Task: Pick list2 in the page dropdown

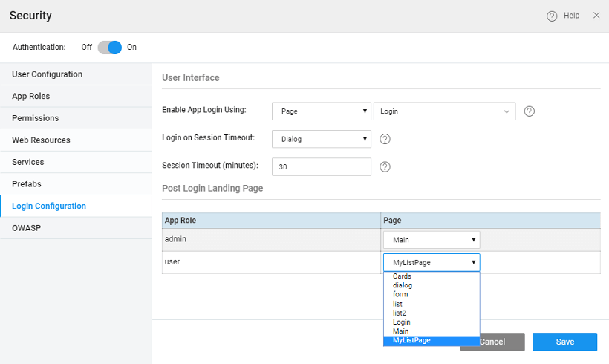Action: pyautogui.click(x=400, y=313)
